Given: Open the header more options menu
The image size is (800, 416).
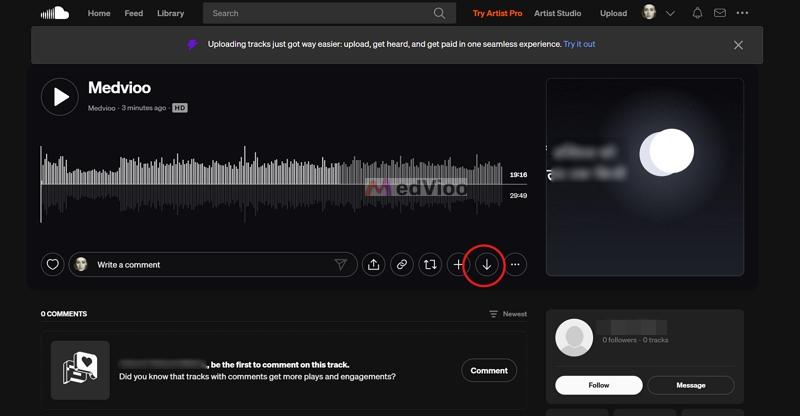Looking at the screenshot, I should (x=742, y=13).
